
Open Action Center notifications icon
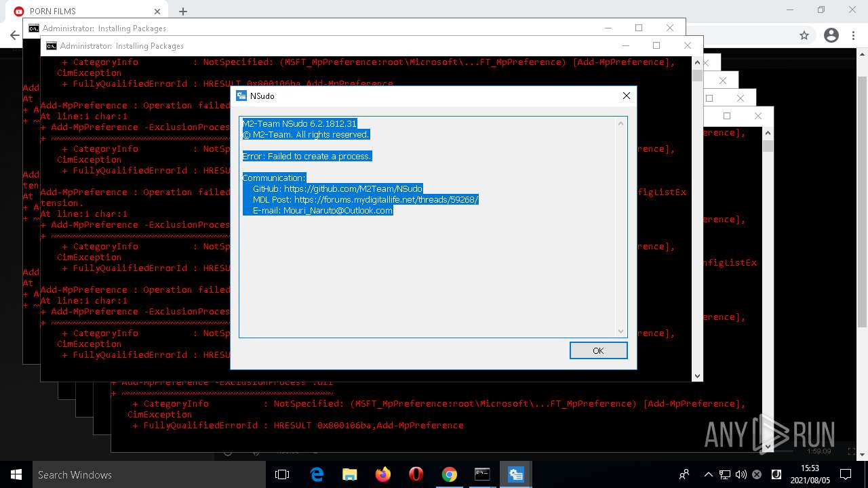846,474
